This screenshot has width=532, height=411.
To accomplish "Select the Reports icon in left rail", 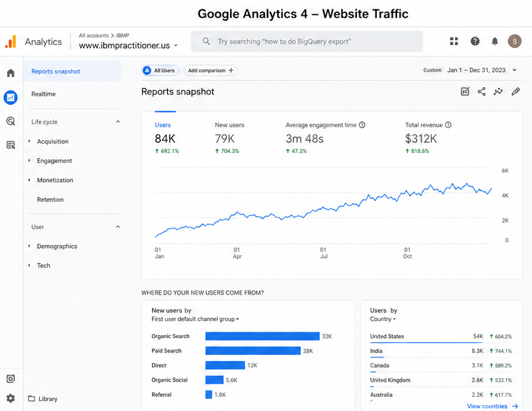I will point(11,97).
